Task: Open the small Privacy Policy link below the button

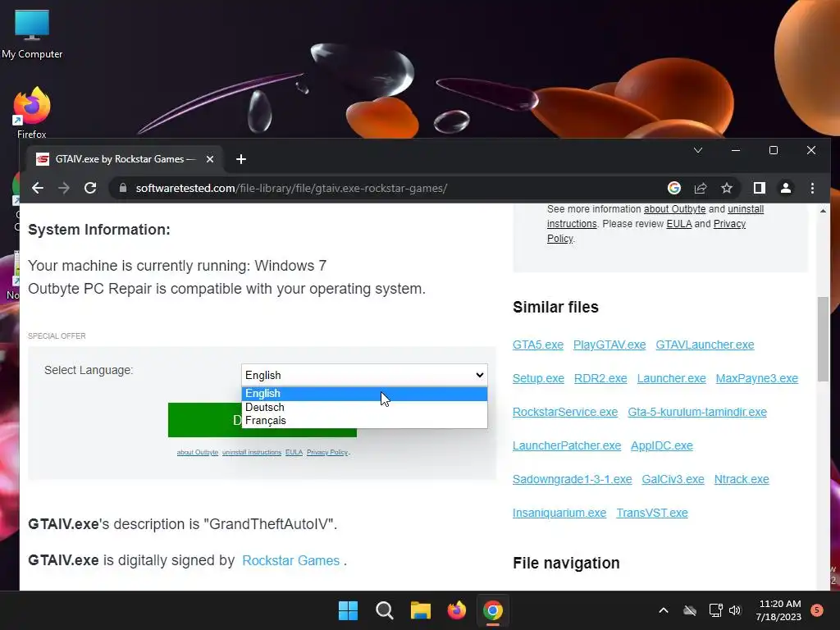Action: coord(326,452)
